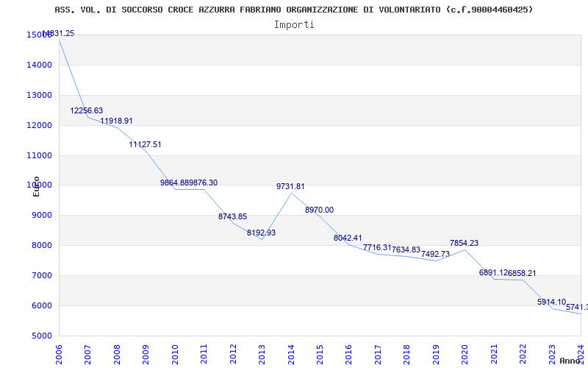Click the x-axis year 2011
This screenshot has height=368, width=588.
point(204,354)
